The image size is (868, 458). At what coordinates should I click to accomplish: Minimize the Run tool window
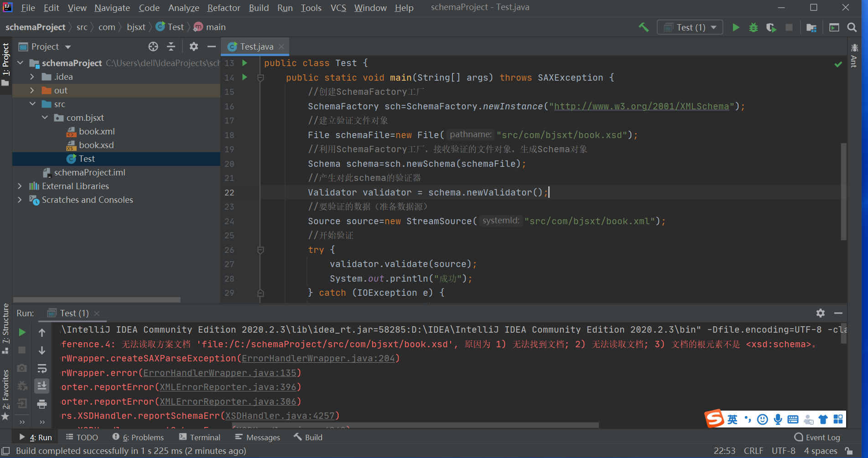(x=838, y=313)
